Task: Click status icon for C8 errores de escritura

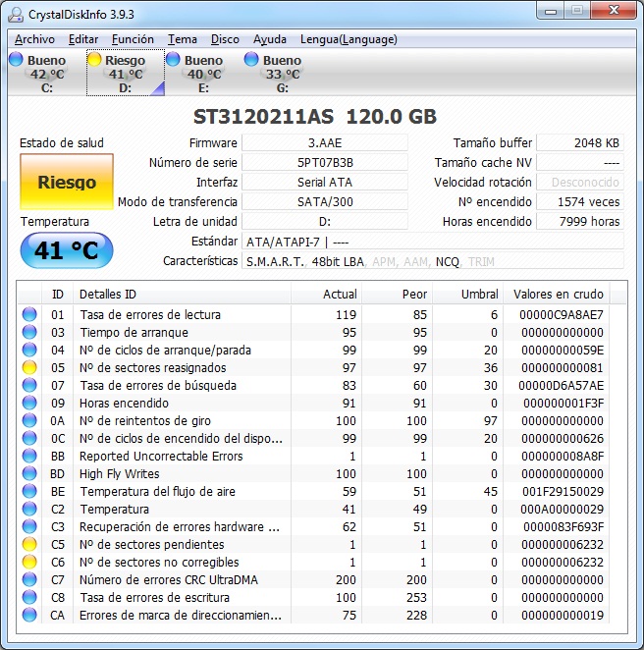Action: [29, 597]
